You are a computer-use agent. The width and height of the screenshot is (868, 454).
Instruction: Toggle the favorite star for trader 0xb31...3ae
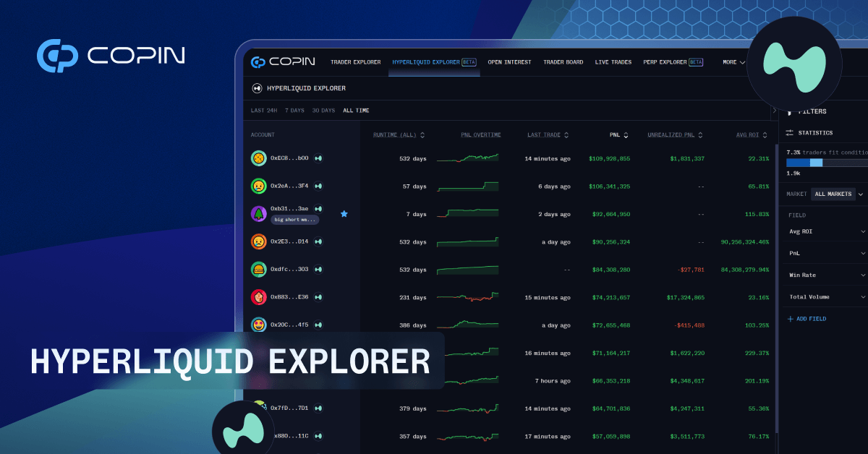tap(344, 214)
